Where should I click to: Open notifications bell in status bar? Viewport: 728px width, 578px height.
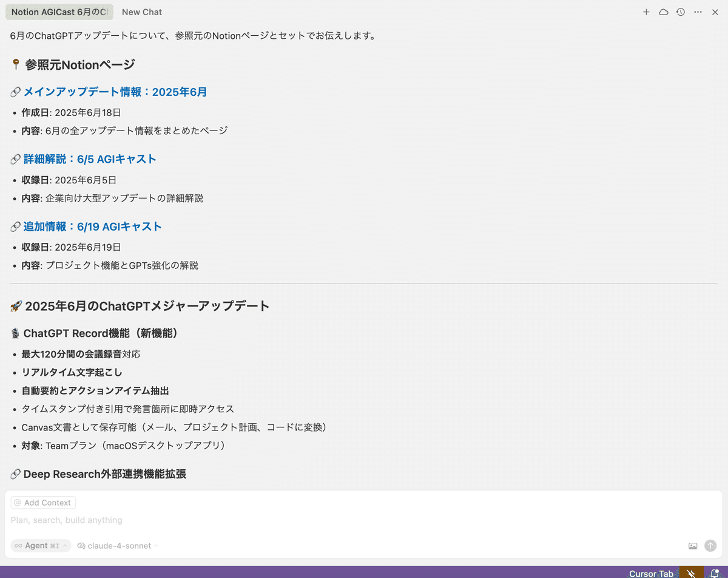[x=715, y=573]
